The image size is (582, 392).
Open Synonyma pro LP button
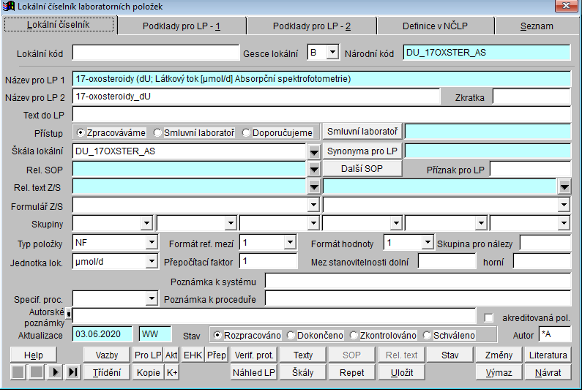362,151
